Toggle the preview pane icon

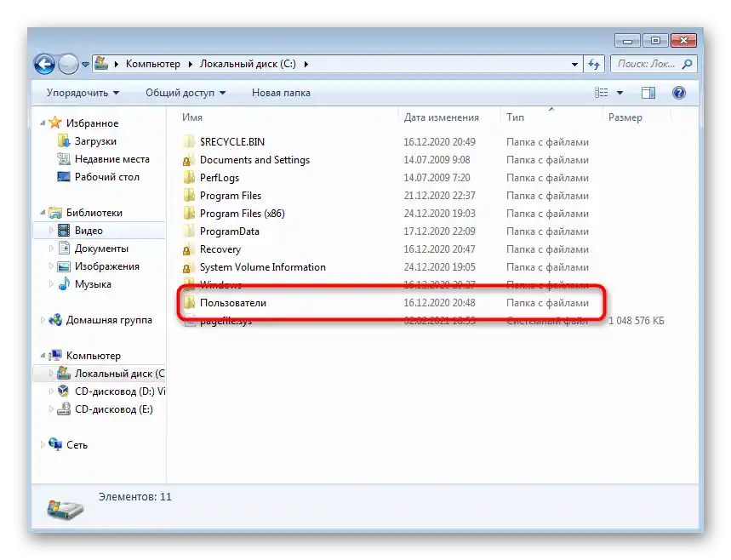click(648, 93)
